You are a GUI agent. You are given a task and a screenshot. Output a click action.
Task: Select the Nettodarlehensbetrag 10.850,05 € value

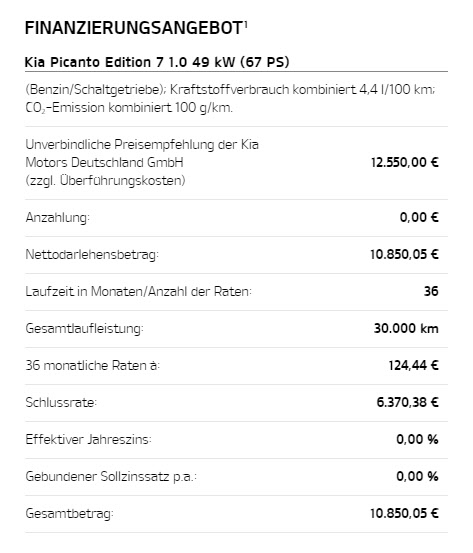coord(404,254)
